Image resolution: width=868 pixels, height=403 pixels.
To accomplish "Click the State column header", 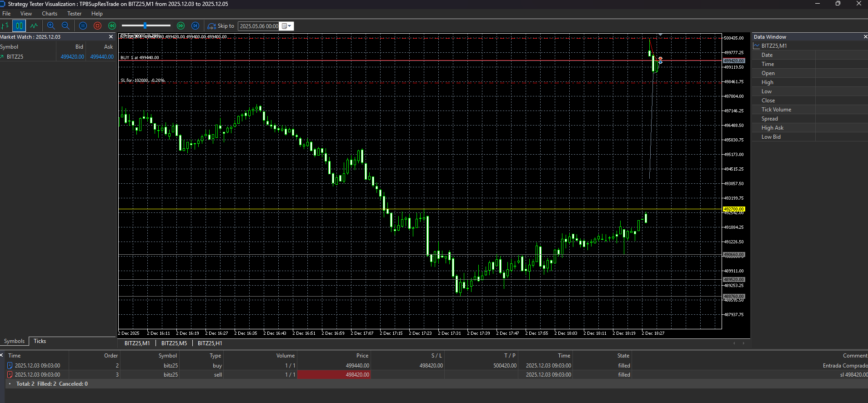I will click(623, 356).
